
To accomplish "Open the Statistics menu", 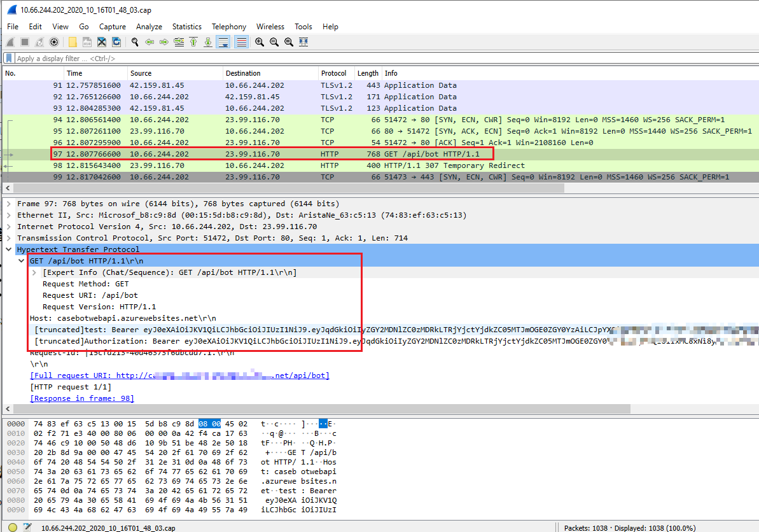I will pyautogui.click(x=186, y=27).
